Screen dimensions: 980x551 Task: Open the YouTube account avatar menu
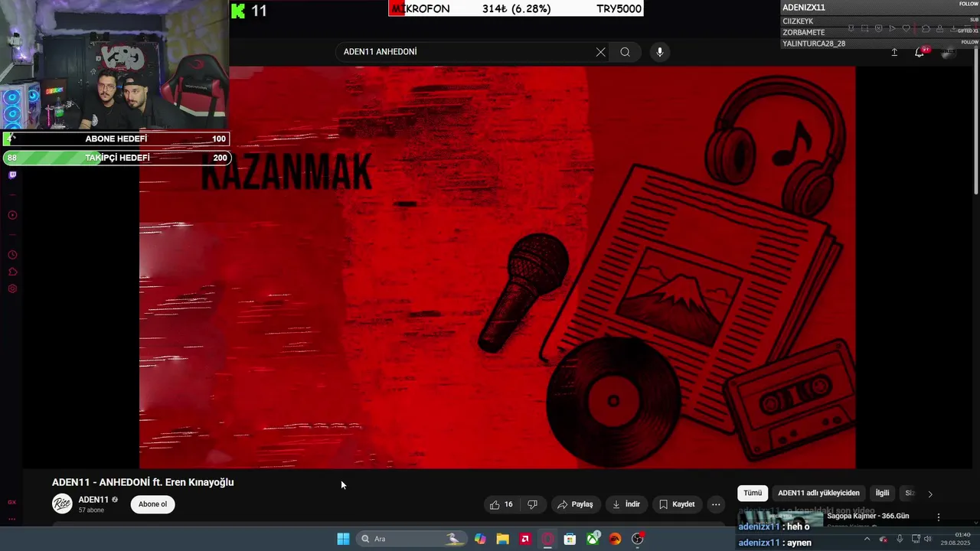pos(949,52)
